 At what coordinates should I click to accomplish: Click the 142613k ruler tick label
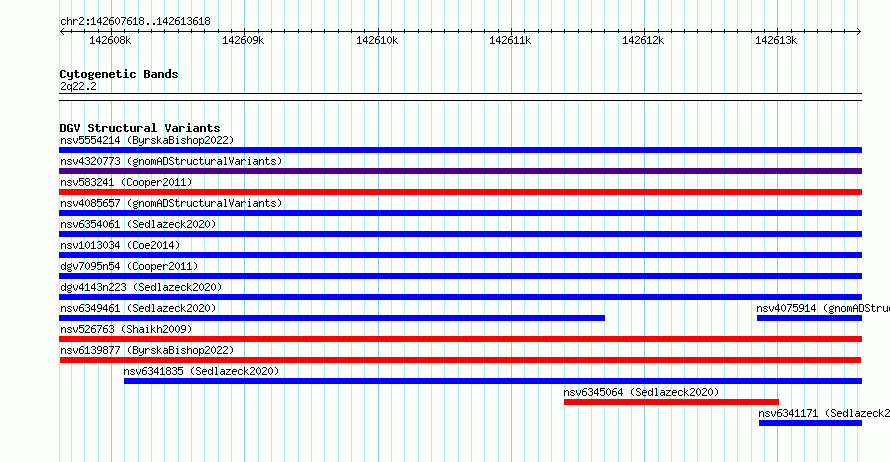coord(776,40)
